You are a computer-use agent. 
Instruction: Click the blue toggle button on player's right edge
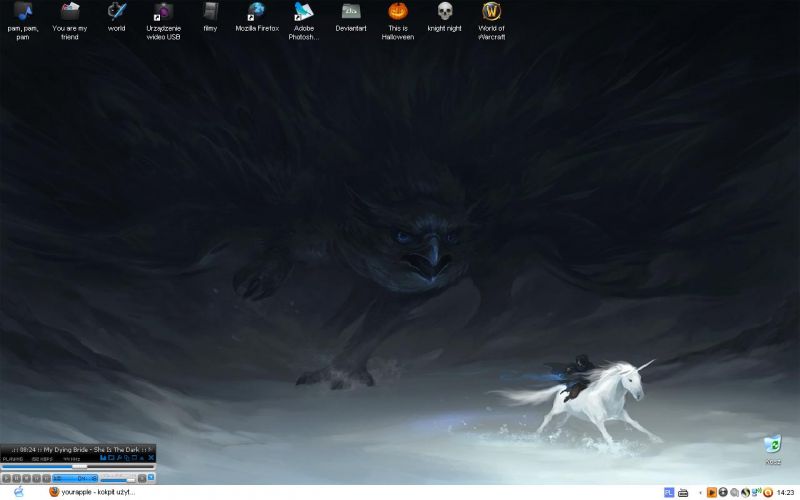click(151, 478)
